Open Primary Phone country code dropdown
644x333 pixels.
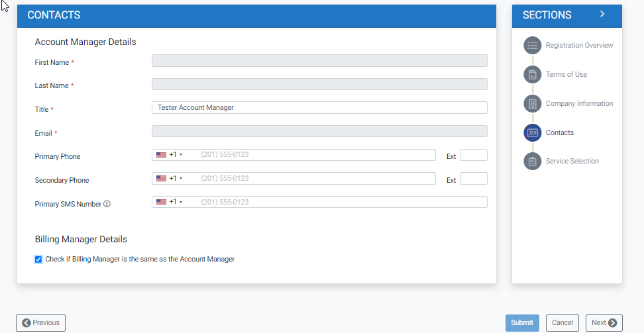(x=170, y=155)
